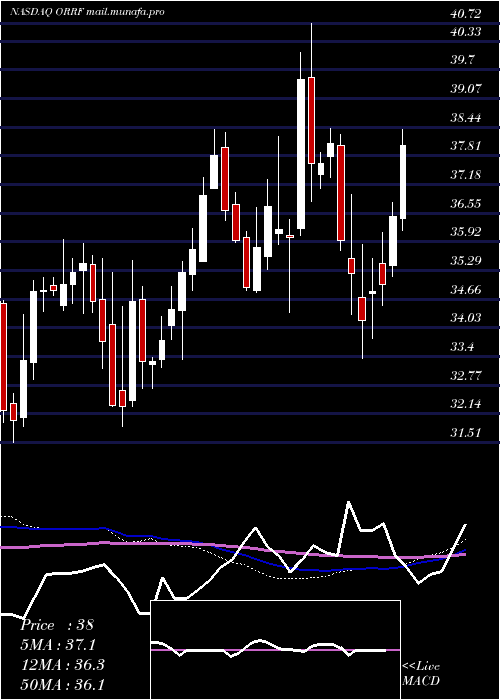
Task: Click inside the Live MACD inset chart
Action: coord(275,650)
